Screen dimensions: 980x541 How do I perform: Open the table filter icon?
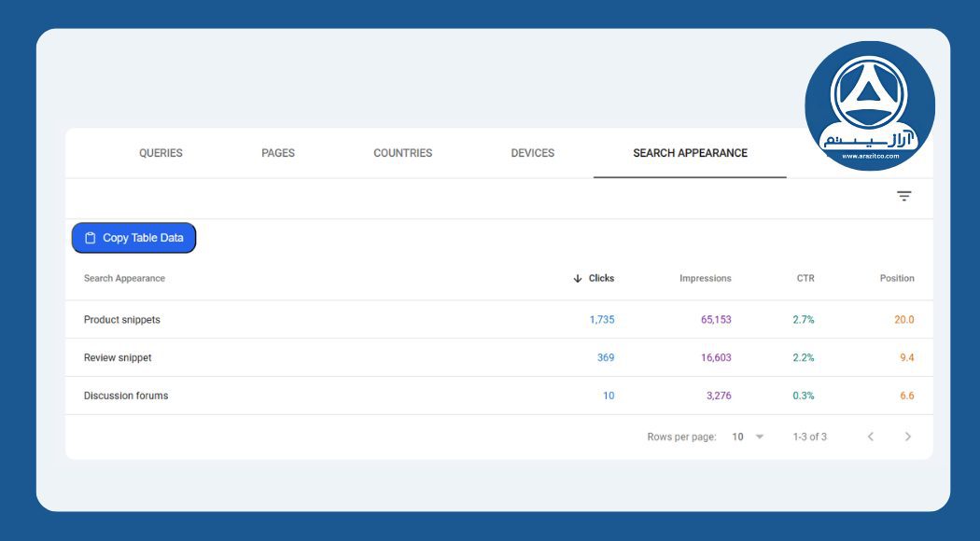pyautogui.click(x=903, y=197)
